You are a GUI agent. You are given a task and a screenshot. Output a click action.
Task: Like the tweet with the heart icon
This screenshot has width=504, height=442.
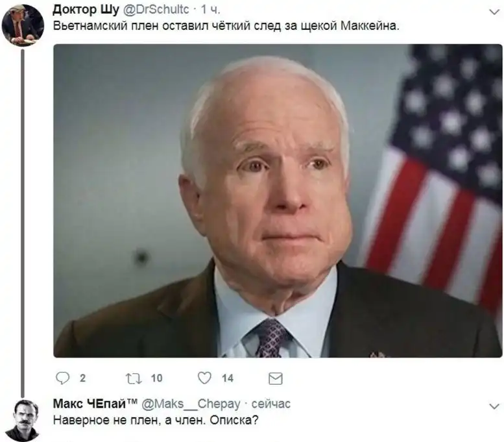tap(204, 378)
